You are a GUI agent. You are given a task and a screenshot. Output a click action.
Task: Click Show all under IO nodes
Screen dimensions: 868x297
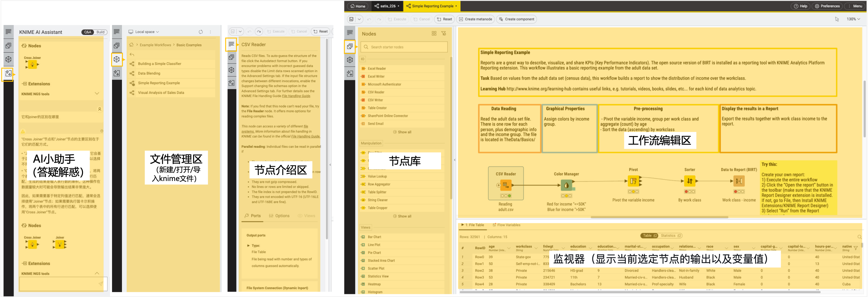tap(402, 132)
